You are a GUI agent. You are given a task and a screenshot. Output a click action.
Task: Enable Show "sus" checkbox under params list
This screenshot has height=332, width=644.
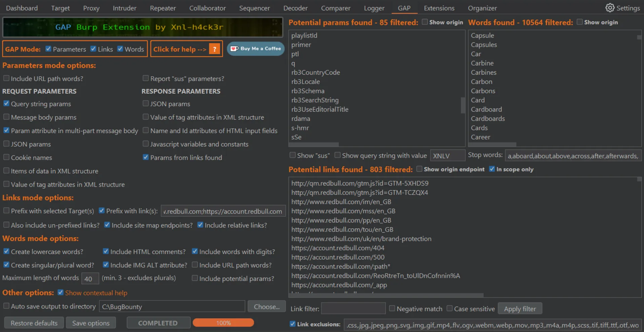[293, 155]
